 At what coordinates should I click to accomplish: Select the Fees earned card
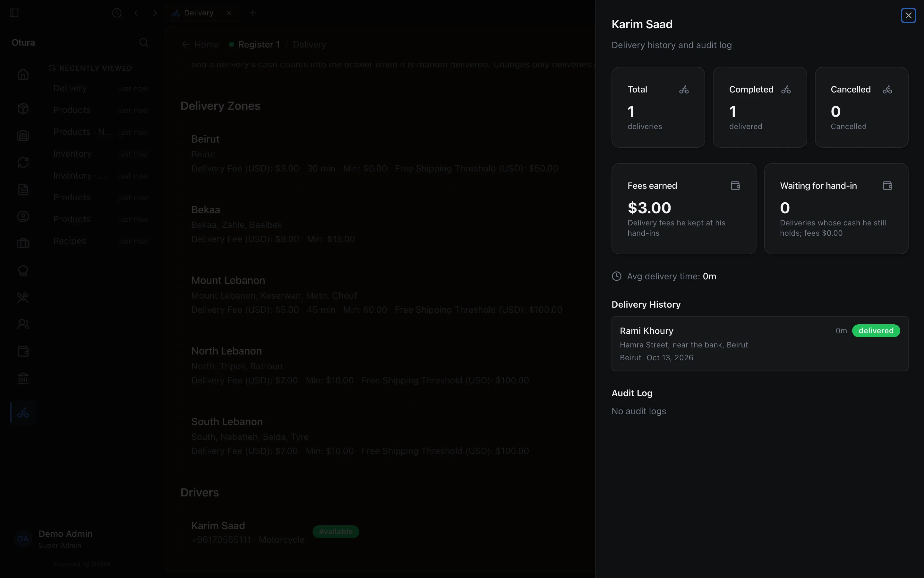click(683, 209)
